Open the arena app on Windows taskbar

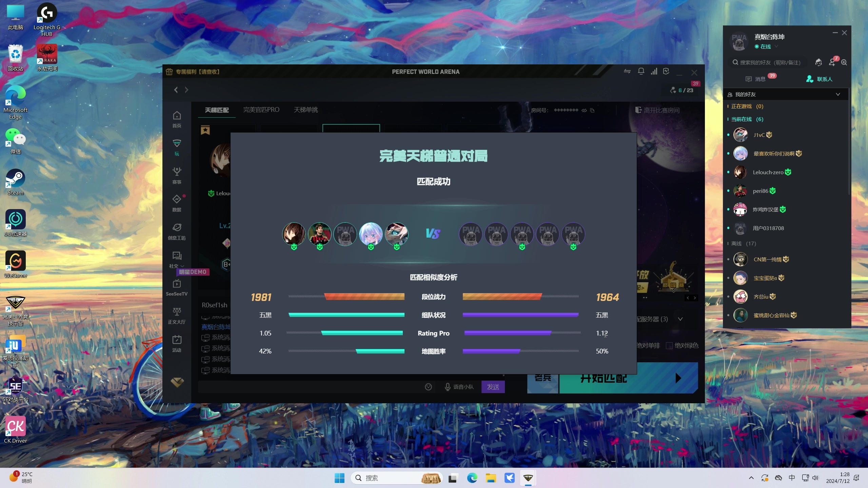click(x=528, y=478)
